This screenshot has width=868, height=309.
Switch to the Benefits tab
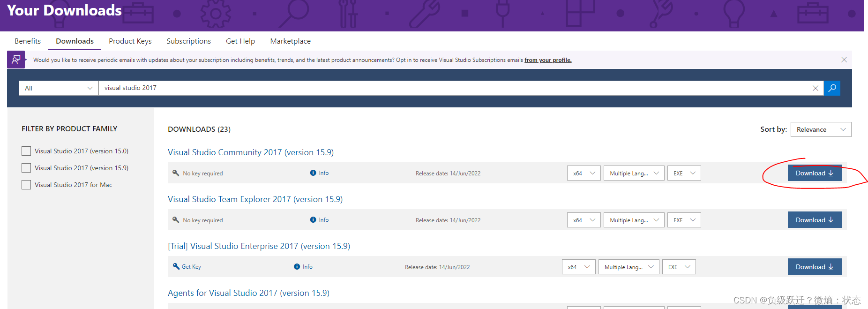click(28, 41)
